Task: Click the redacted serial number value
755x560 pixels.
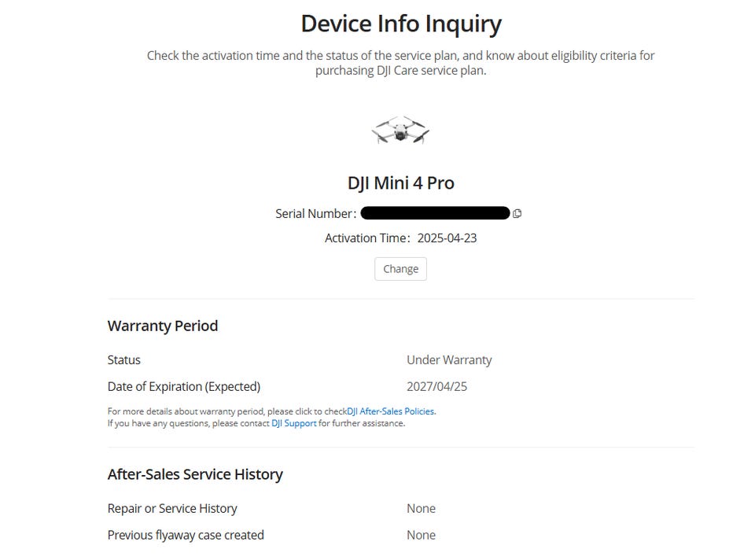Action: [x=435, y=213]
